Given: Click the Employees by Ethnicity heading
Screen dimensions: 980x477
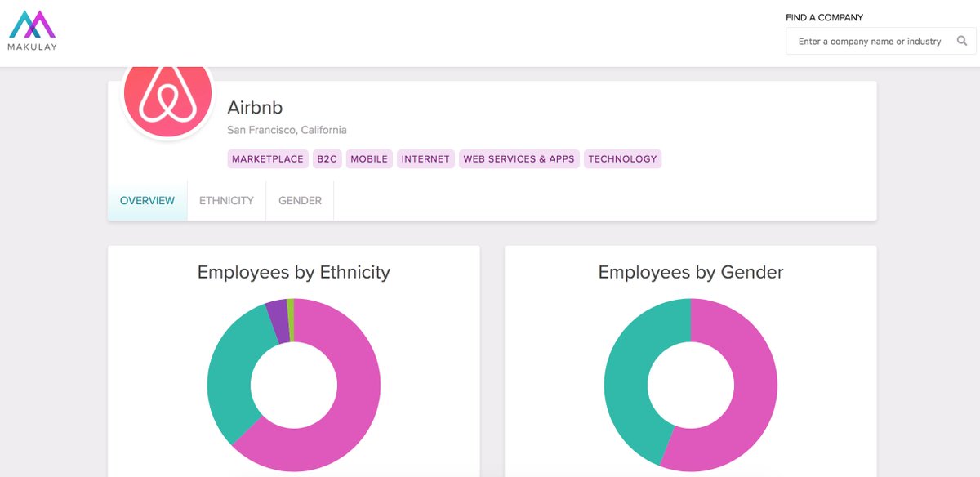Looking at the screenshot, I should tap(294, 272).
